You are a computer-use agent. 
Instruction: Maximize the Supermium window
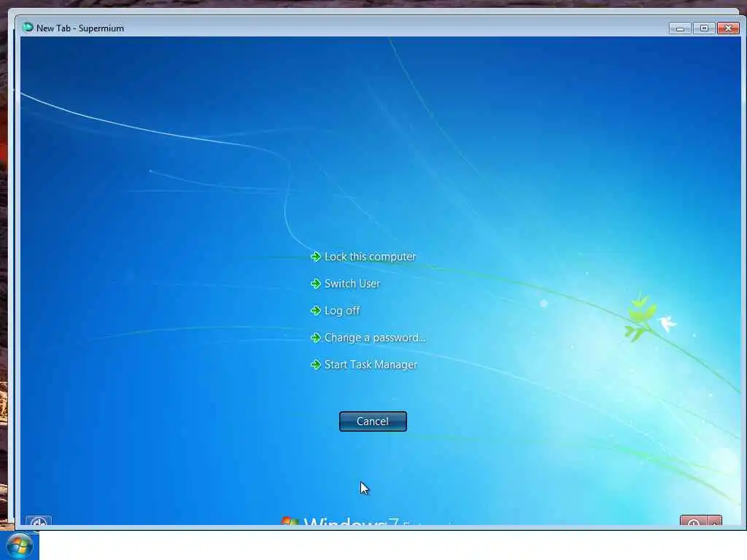[704, 28]
